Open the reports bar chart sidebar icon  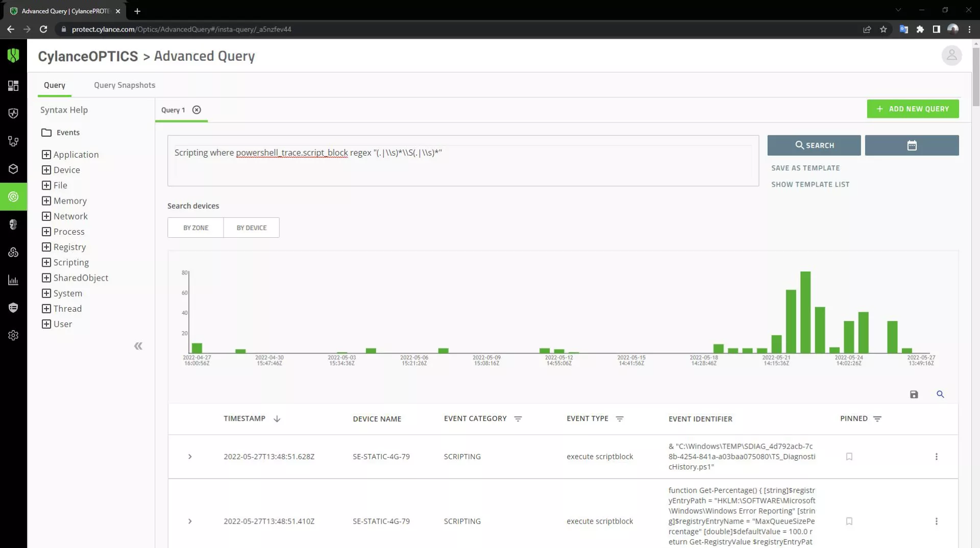[x=13, y=280]
